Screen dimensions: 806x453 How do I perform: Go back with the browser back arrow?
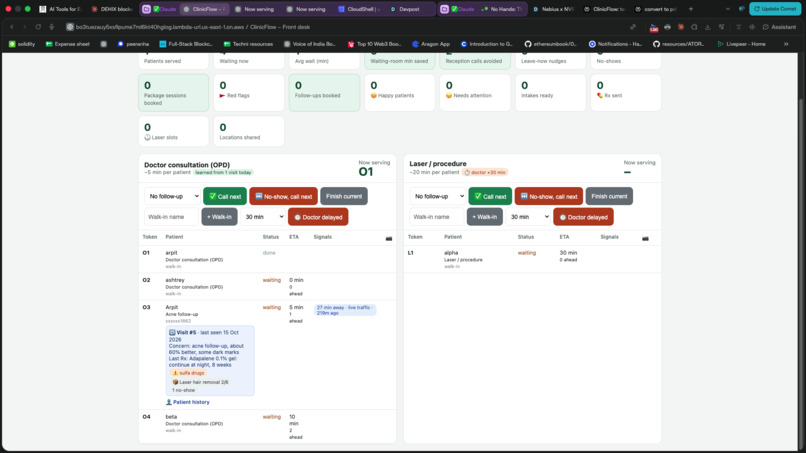pos(12,27)
